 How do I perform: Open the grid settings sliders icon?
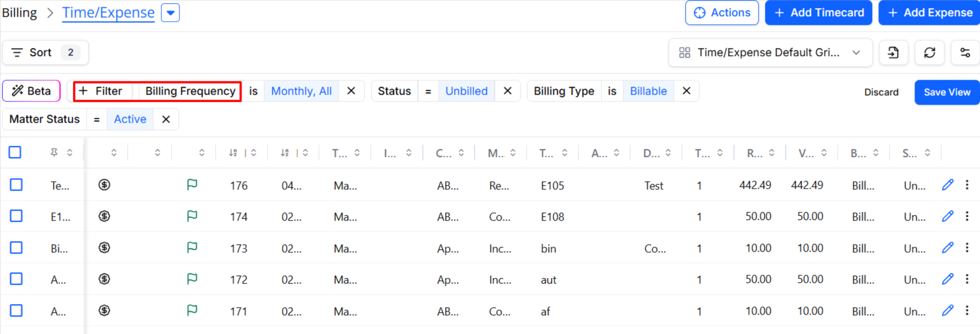[965, 53]
